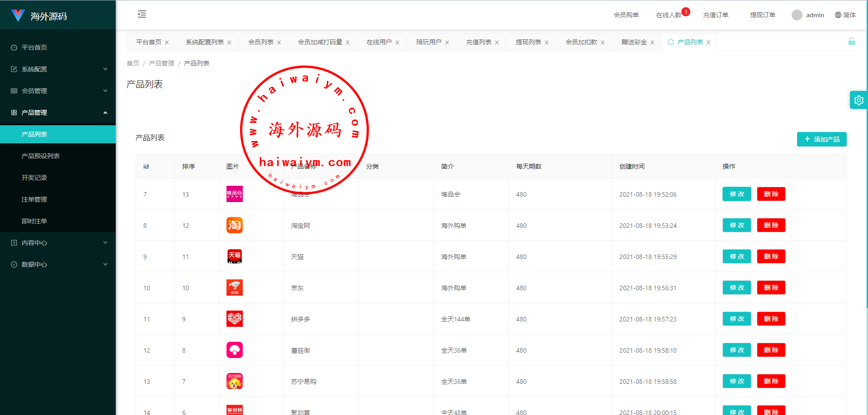Open 开奖记录 in the sidebar

coord(34,178)
